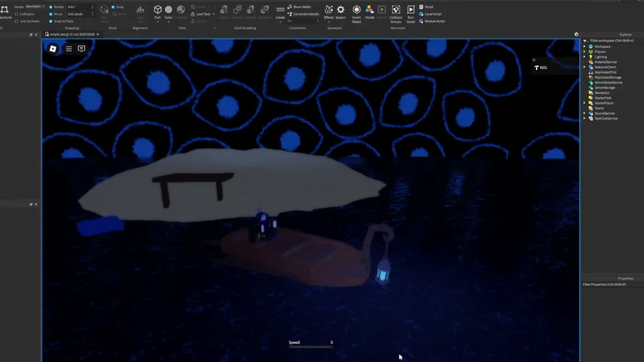Toggle the Pivot Snap checkbox
644x362 pixels.
pyautogui.click(x=113, y=7)
